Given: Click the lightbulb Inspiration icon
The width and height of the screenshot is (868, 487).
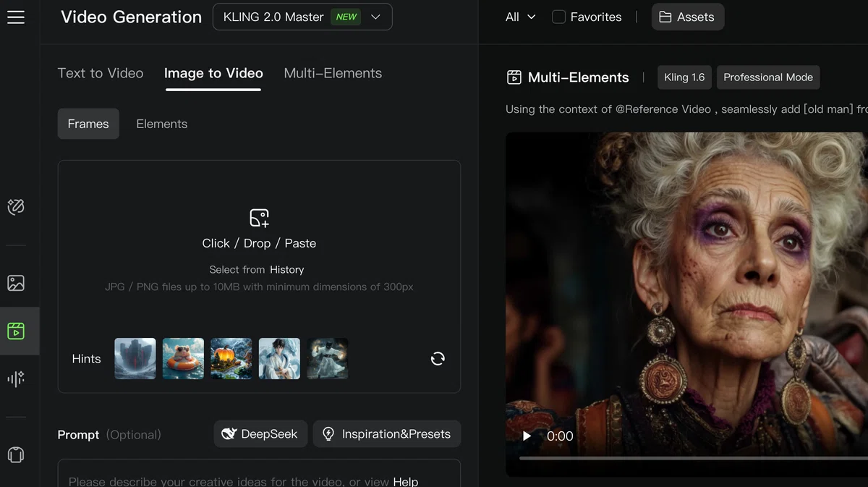Looking at the screenshot, I should (328, 434).
